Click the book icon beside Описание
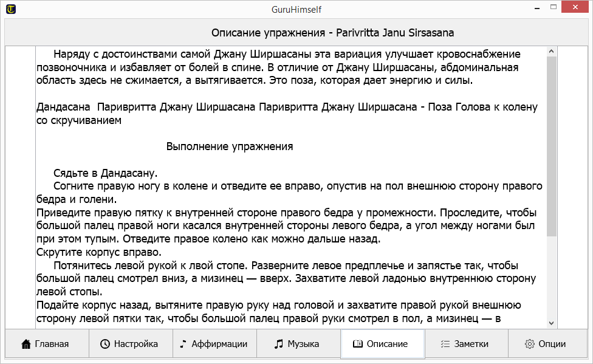Screen dimensions: 593x364 (x=358, y=344)
